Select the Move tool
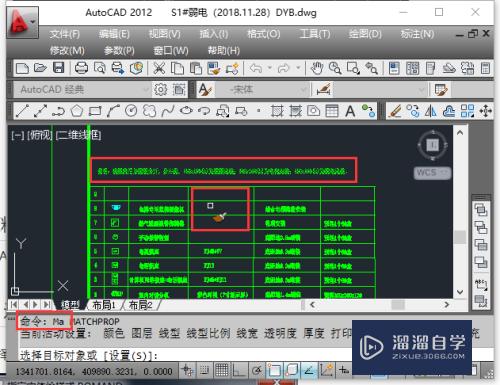 (486, 111)
